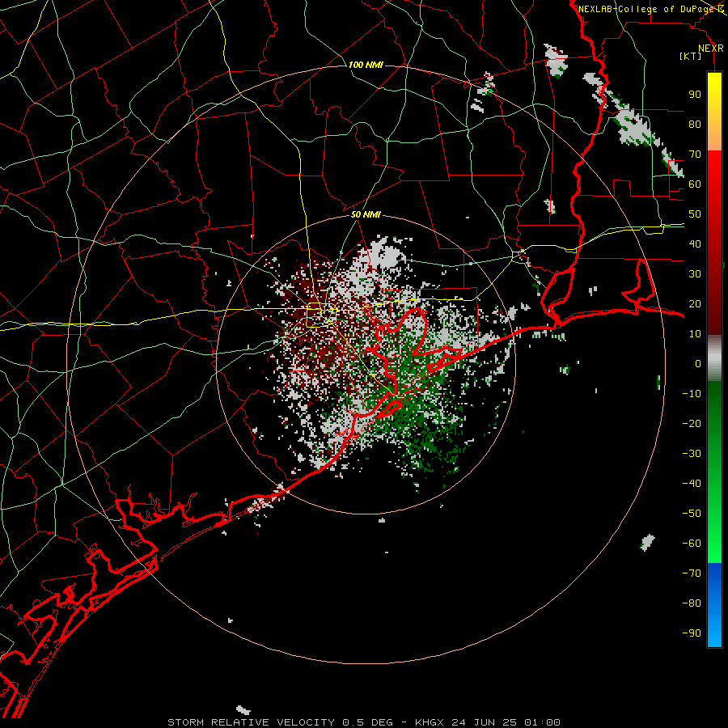Click the positive 10 scale value

coord(695,334)
